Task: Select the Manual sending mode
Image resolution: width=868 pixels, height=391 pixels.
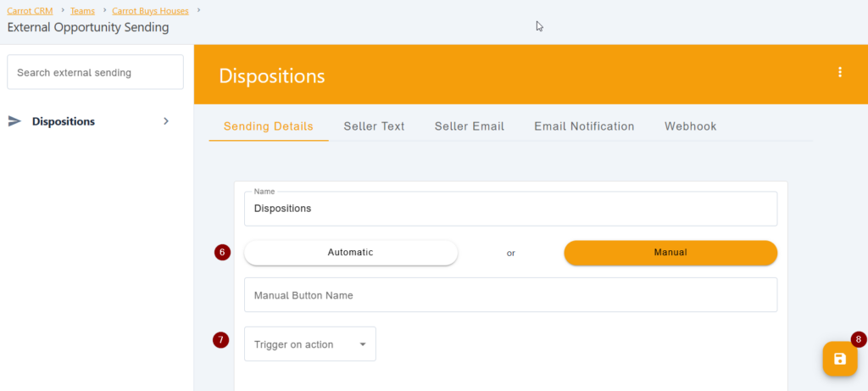Action: [x=670, y=253]
